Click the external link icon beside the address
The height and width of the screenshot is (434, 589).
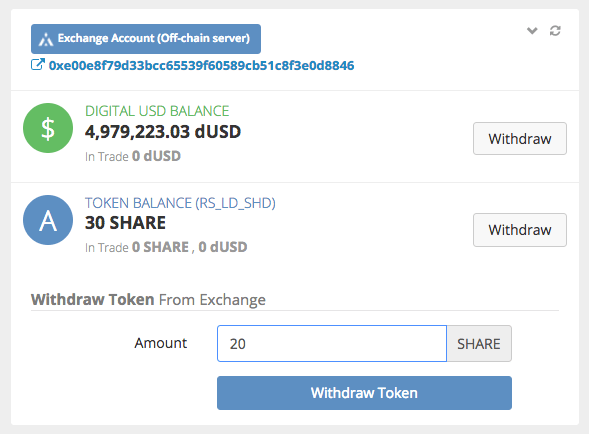(38, 65)
